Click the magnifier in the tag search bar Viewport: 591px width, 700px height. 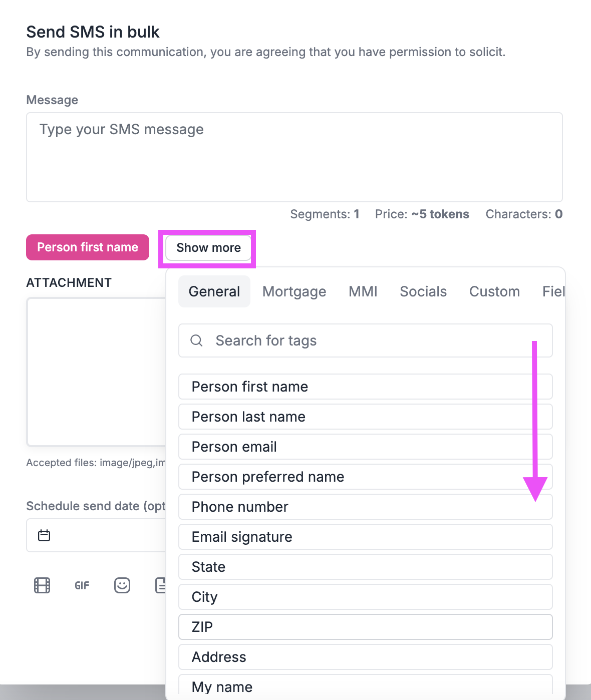coord(196,340)
